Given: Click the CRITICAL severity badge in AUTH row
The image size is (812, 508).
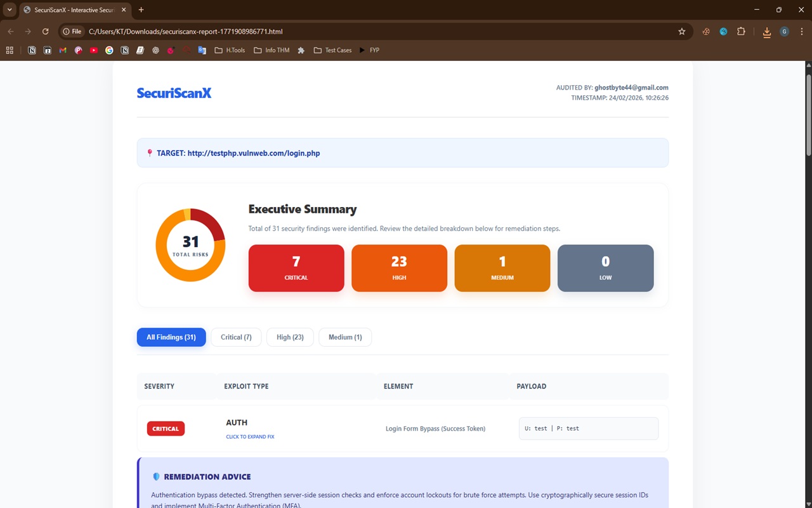Looking at the screenshot, I should point(166,429).
